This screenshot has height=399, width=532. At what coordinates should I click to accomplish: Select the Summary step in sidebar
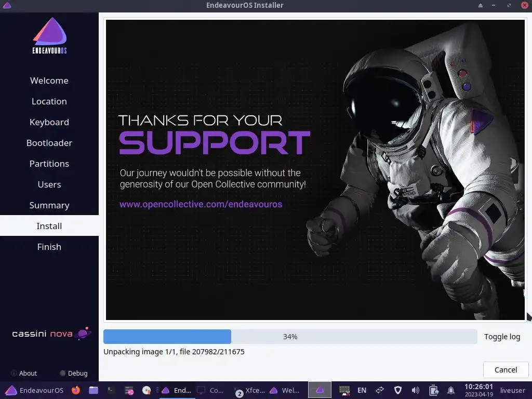49,205
